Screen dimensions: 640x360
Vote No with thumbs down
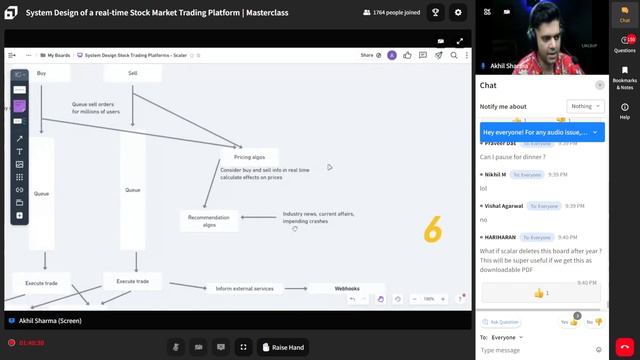click(x=595, y=322)
